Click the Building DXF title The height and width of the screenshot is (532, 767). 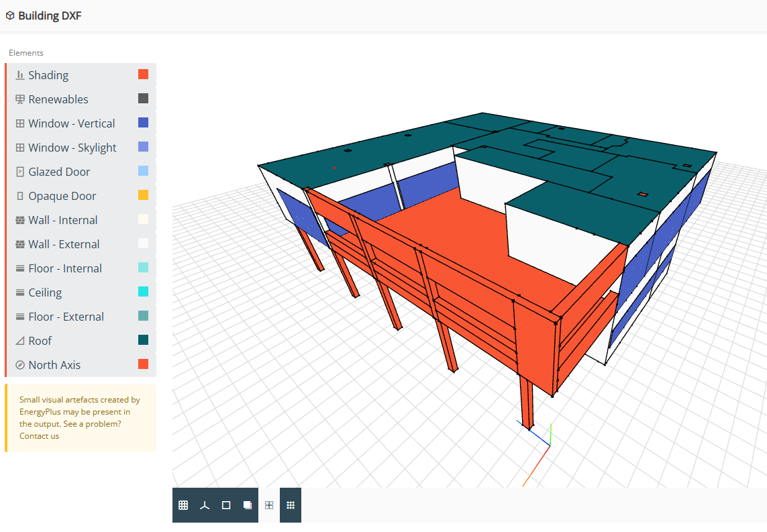[50, 15]
